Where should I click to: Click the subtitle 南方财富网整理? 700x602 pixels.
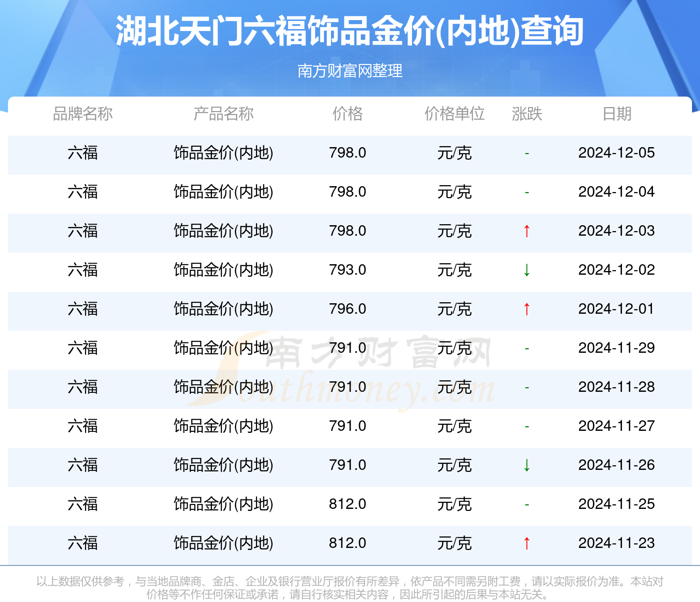coord(350,71)
